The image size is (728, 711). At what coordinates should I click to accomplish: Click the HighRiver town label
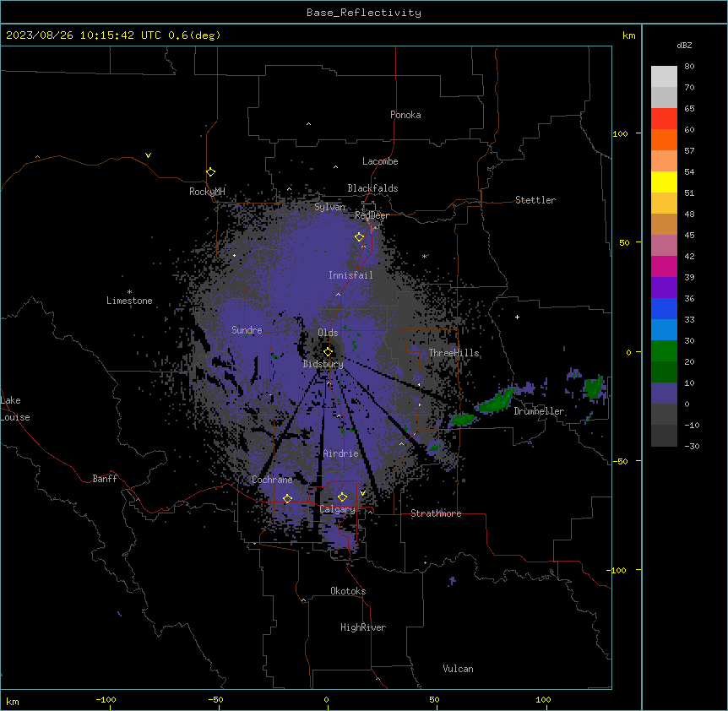tap(363, 627)
